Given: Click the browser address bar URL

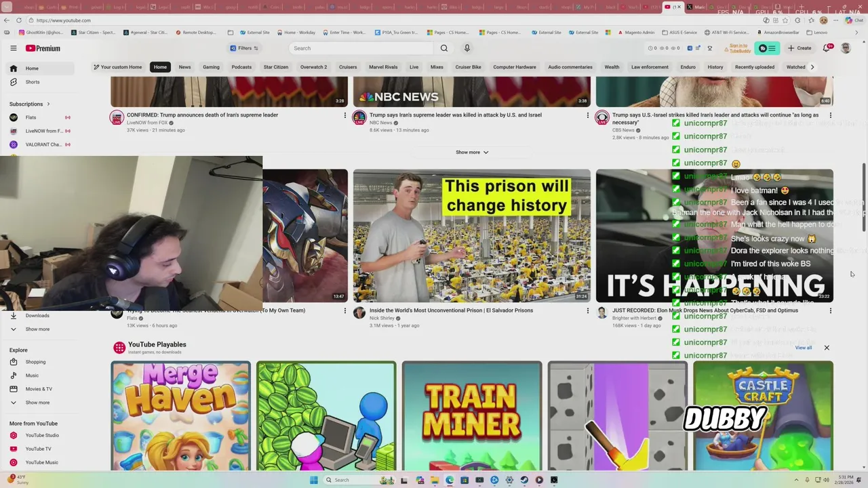Looking at the screenshot, I should (63, 20).
